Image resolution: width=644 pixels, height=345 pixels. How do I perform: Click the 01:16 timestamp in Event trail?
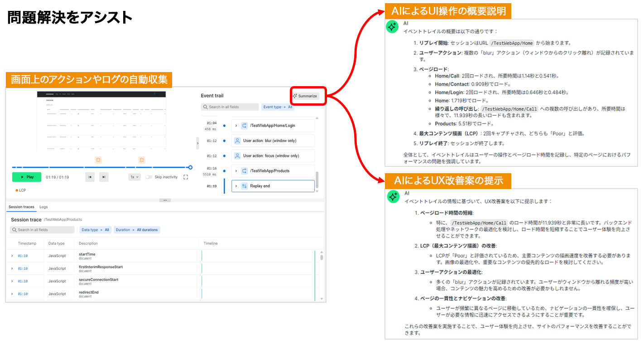[211, 168]
